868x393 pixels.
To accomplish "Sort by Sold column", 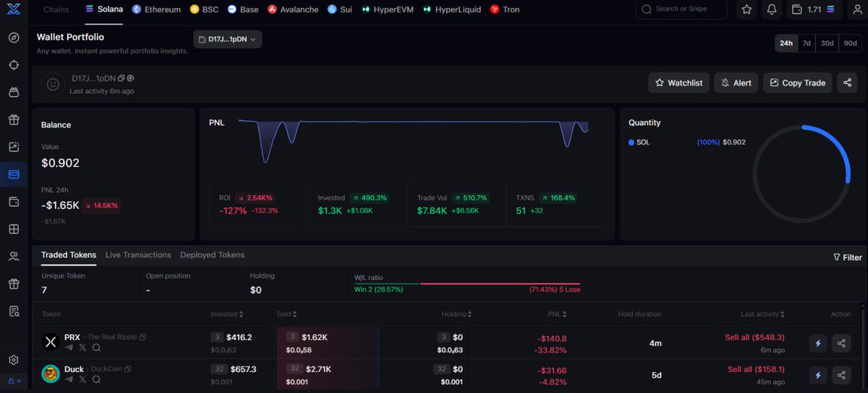I will (286, 314).
